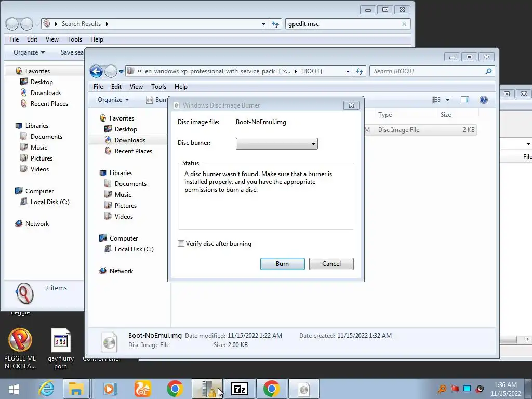Open Edit menu in [BOOT] window
Viewport: 532px width, 399px height.
click(116, 87)
